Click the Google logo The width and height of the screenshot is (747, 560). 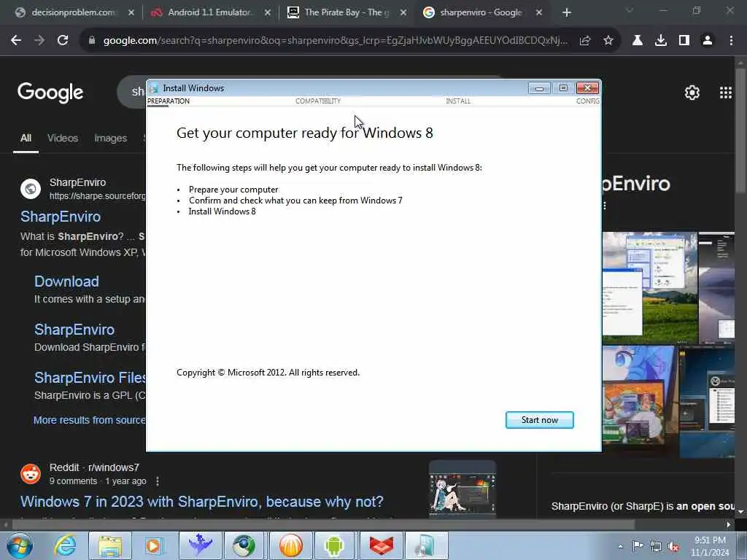coord(50,93)
